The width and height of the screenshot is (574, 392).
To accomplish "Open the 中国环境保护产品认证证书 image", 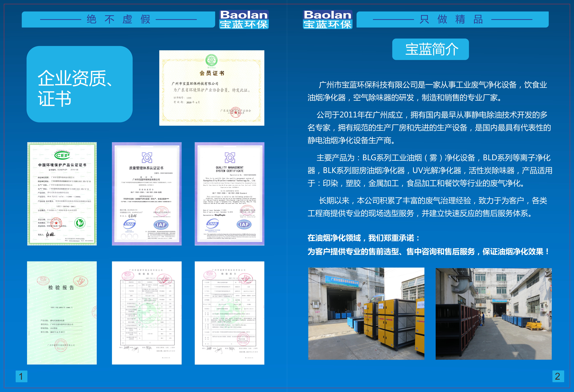I will (x=62, y=194).
